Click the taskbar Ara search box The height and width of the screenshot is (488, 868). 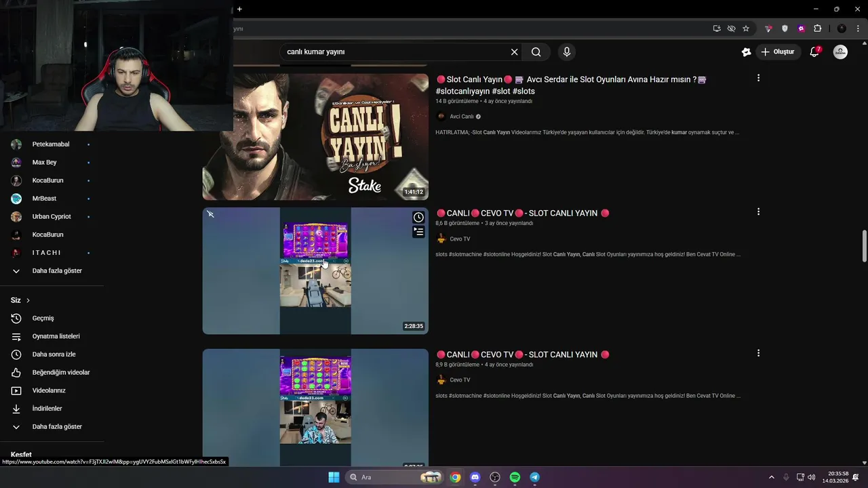395,477
